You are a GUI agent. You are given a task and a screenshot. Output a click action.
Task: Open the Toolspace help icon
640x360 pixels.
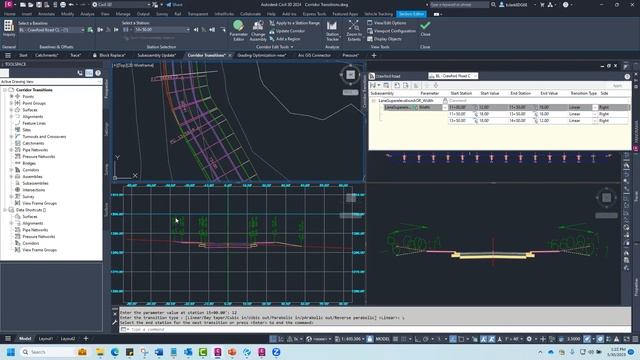pos(98,73)
